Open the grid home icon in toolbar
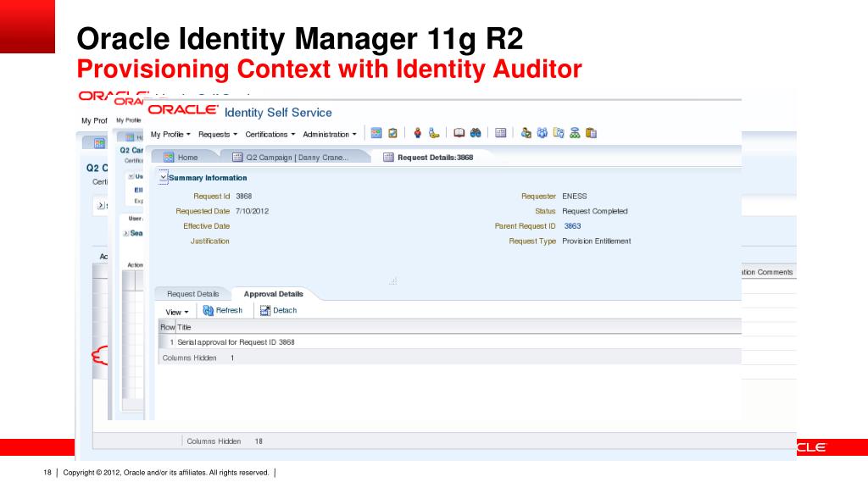The height and width of the screenshot is (488, 868). pyautogui.click(x=376, y=133)
